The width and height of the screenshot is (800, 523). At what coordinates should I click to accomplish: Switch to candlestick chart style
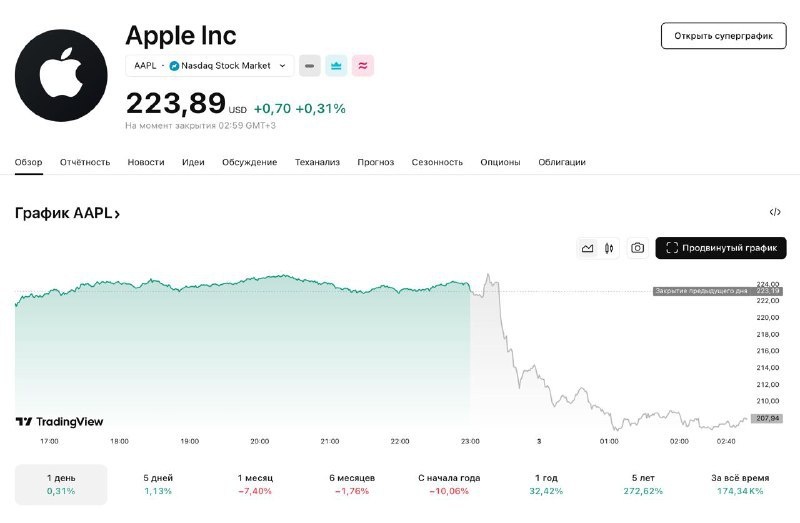click(609, 248)
